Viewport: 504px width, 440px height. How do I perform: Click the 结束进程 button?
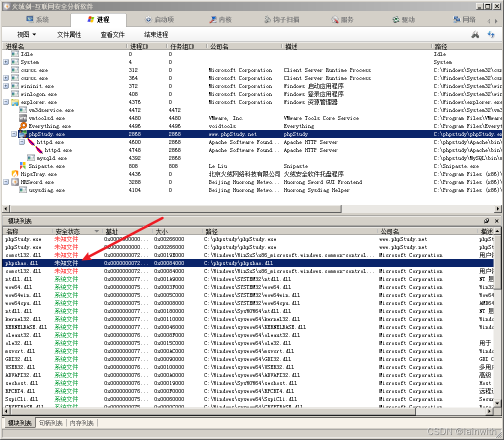[x=156, y=34]
